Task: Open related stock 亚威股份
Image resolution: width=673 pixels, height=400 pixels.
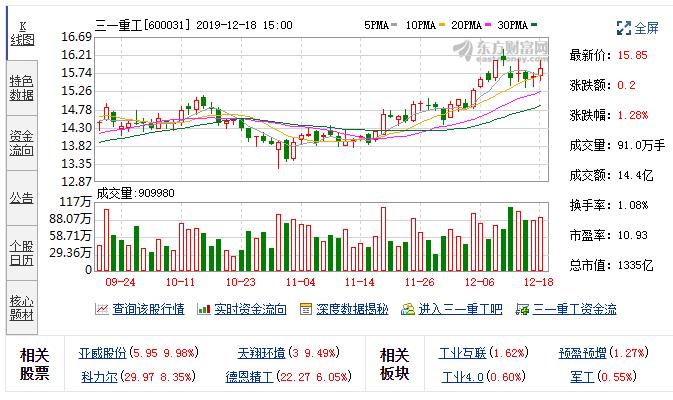Action: pyautogui.click(x=103, y=353)
